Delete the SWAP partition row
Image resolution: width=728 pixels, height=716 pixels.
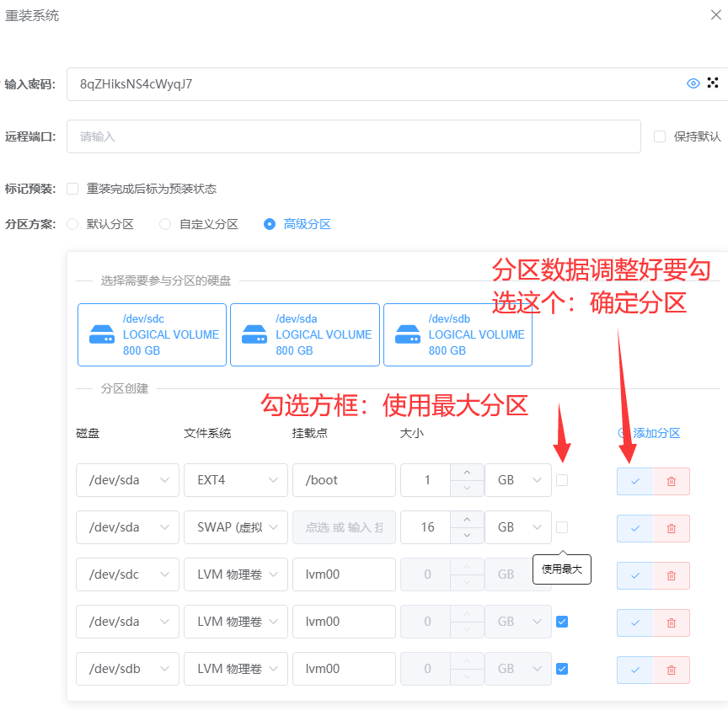[x=672, y=528]
